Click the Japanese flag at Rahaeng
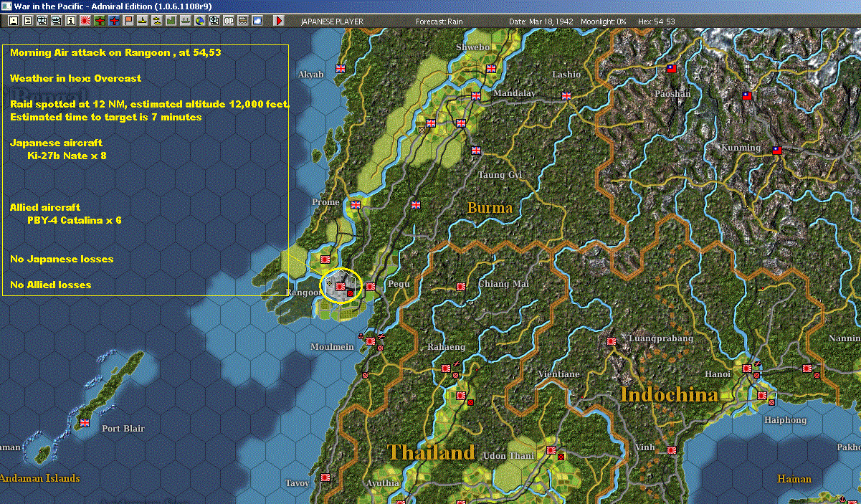 tap(445, 368)
